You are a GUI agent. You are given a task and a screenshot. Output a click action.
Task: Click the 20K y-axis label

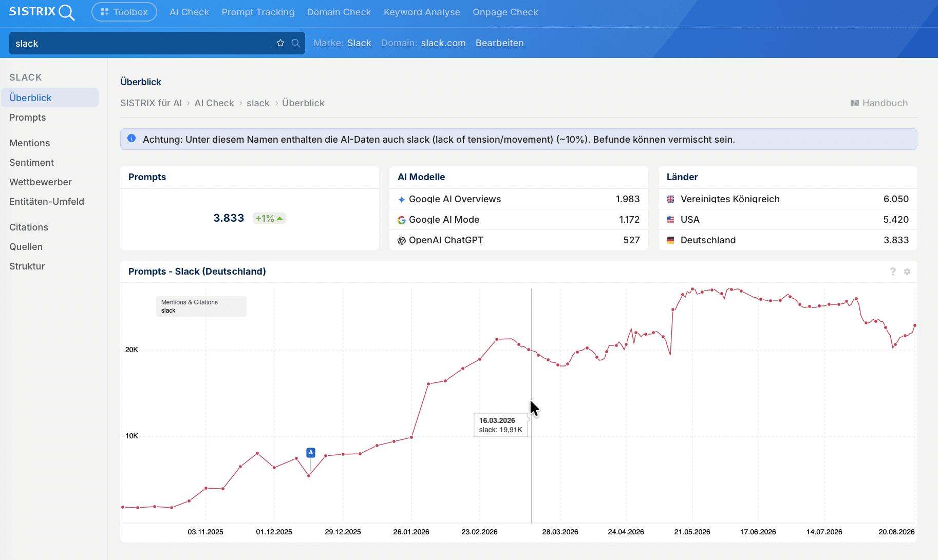tap(132, 350)
